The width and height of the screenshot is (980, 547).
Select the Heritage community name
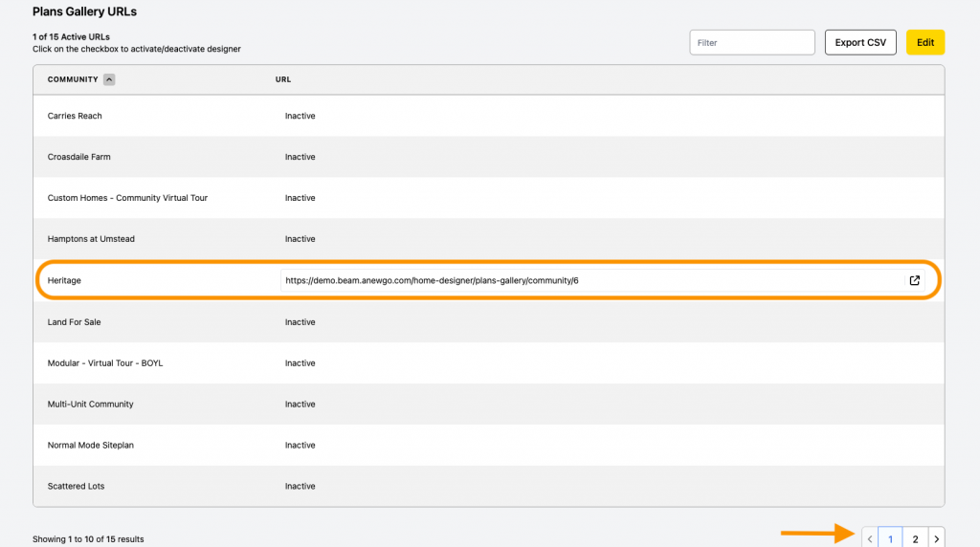(64, 280)
